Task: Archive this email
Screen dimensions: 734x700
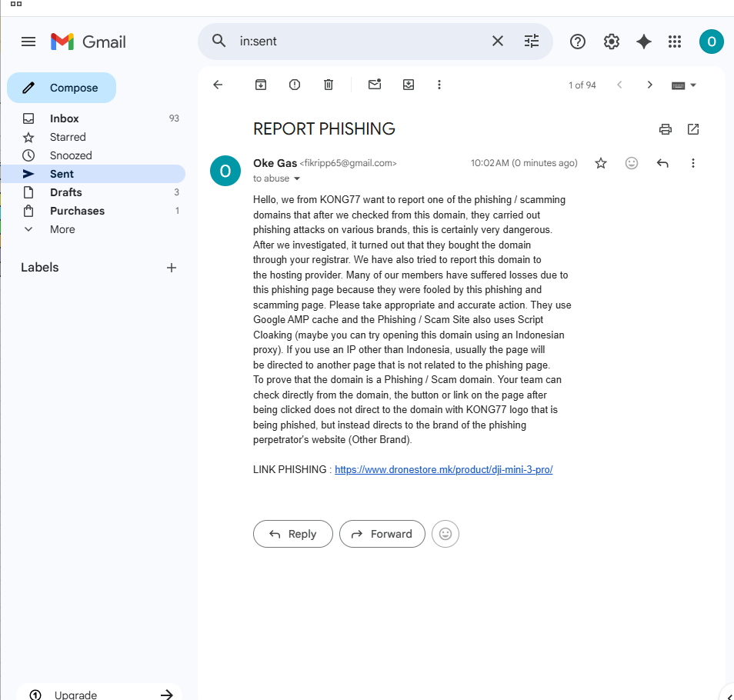Action: click(261, 85)
